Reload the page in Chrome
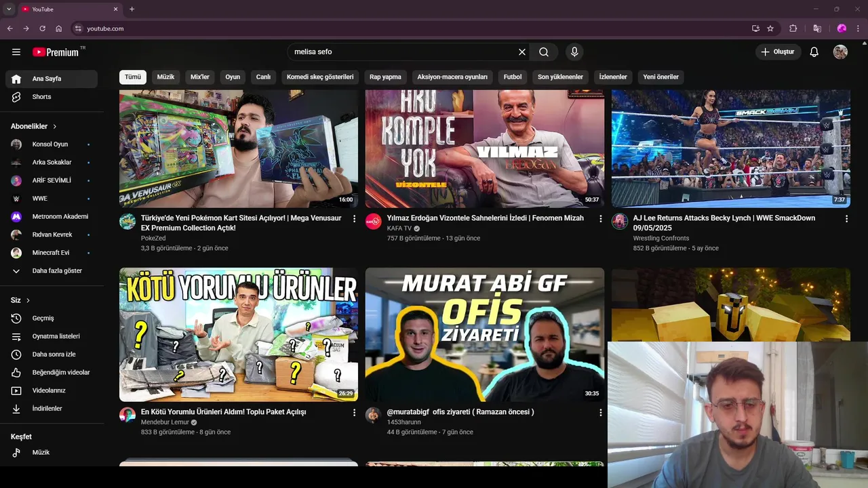Viewport: 868px width, 488px height. [x=42, y=28]
